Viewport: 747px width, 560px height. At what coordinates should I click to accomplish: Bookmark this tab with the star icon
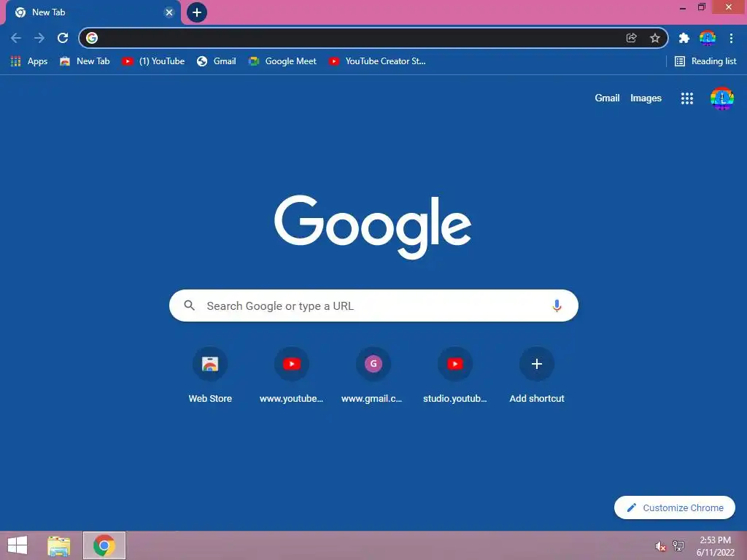[655, 38]
